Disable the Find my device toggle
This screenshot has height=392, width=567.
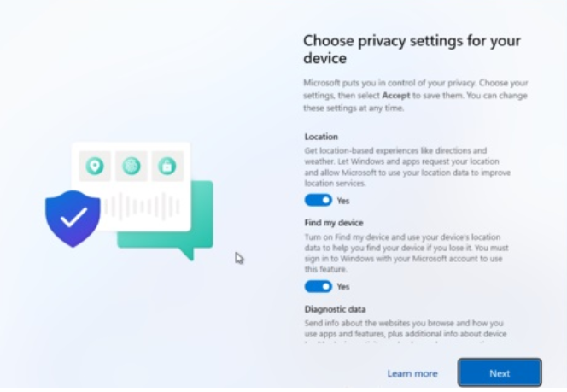(318, 286)
